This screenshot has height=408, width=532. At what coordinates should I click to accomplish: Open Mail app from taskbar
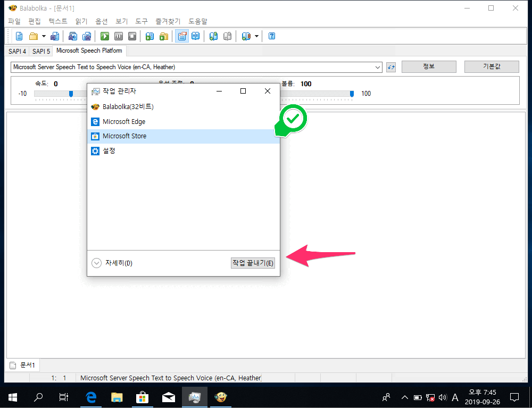pyautogui.click(x=169, y=397)
